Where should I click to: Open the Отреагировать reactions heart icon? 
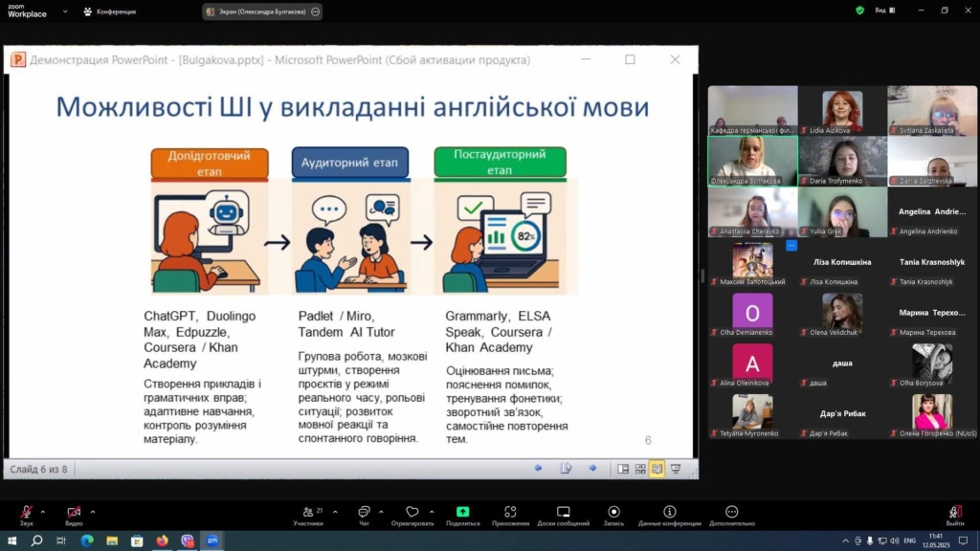412,516
